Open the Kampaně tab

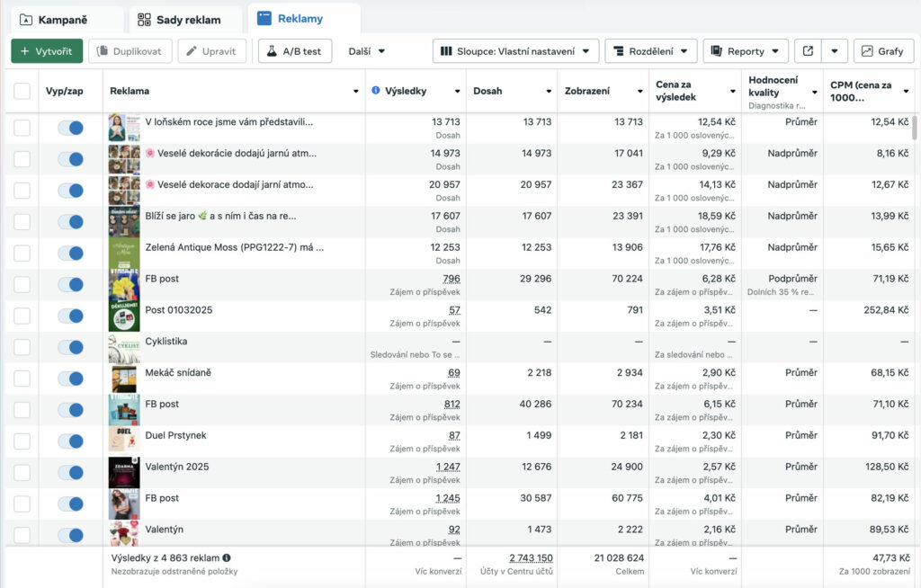coord(63,19)
